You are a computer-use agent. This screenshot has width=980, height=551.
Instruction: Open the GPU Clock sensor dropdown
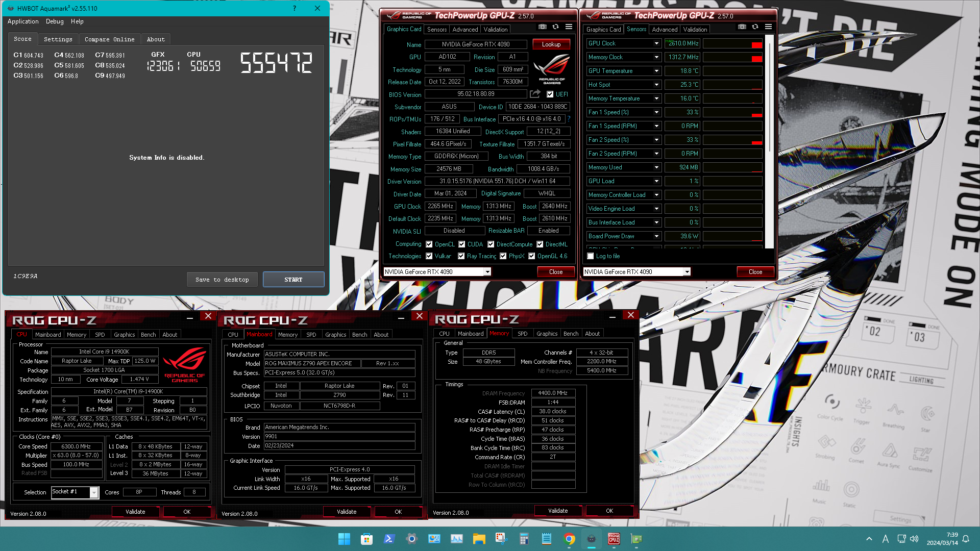[x=656, y=43]
